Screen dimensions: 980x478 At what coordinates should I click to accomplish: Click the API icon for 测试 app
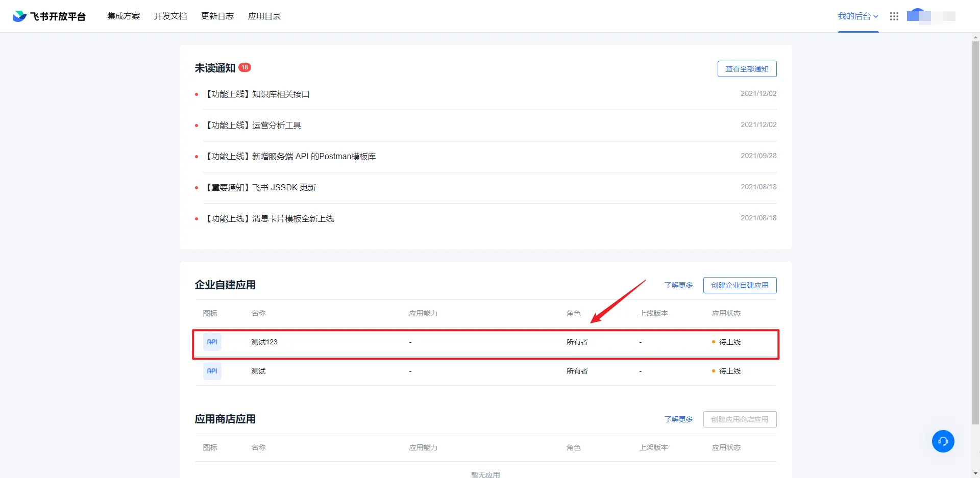point(212,371)
